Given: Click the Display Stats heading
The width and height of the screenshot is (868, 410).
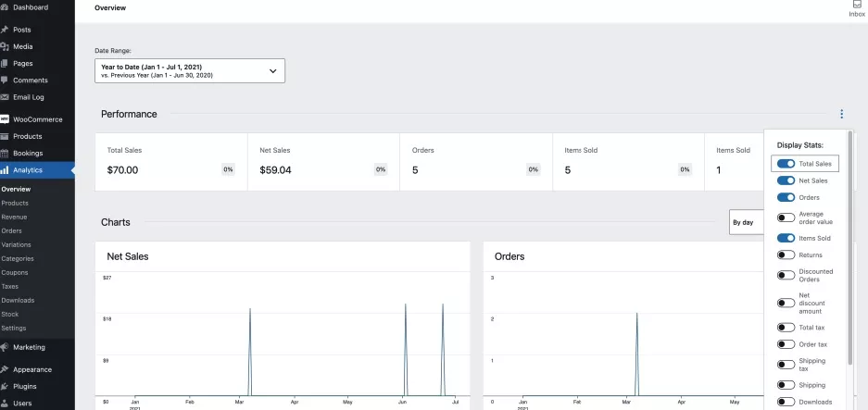Looking at the screenshot, I should [x=799, y=145].
